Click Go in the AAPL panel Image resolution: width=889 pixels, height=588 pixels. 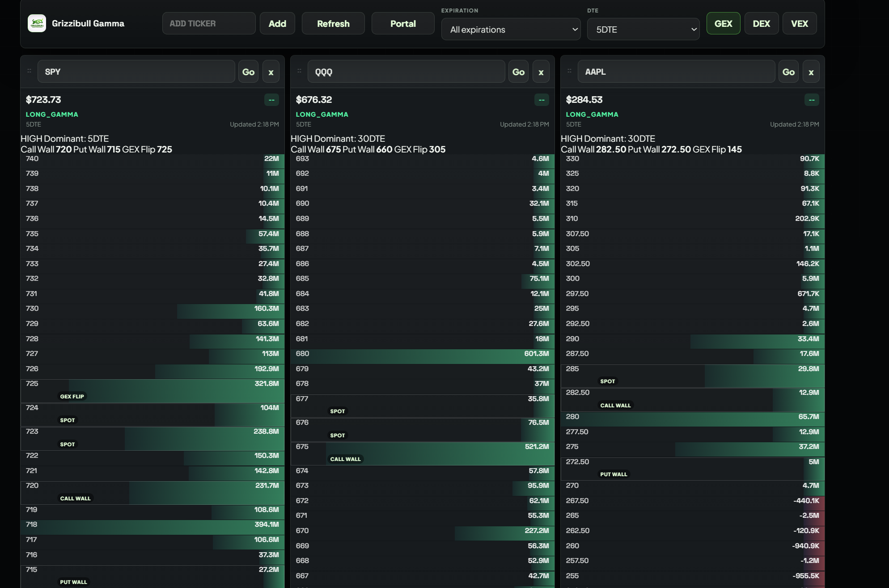pos(789,72)
